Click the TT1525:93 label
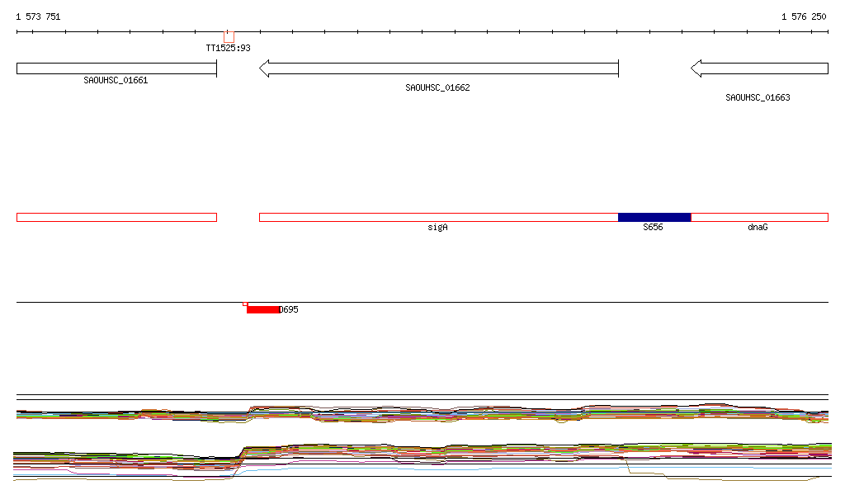The height and width of the screenshot is (504, 845). 228,48
